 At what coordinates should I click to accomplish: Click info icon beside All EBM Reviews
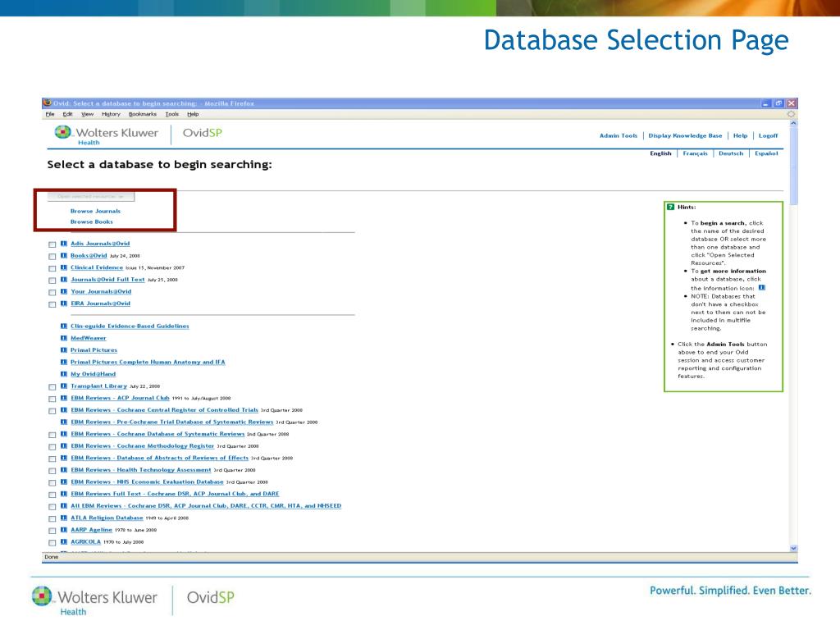click(x=64, y=505)
